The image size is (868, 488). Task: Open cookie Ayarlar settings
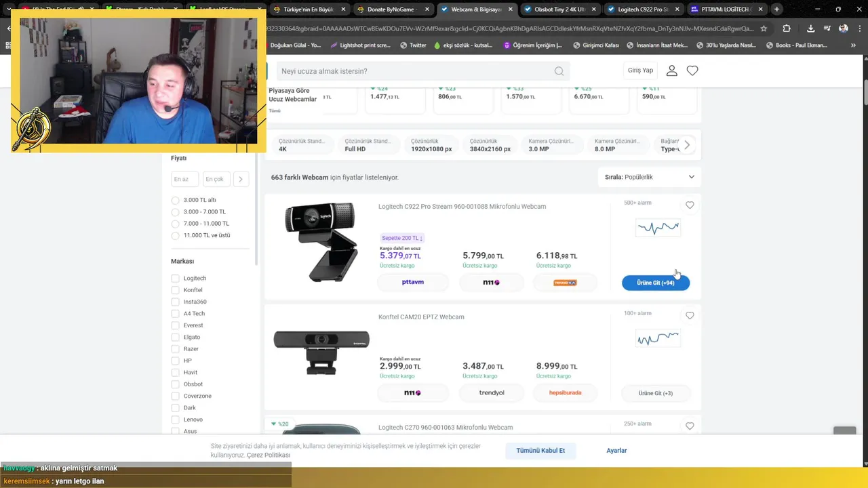pyautogui.click(x=616, y=451)
